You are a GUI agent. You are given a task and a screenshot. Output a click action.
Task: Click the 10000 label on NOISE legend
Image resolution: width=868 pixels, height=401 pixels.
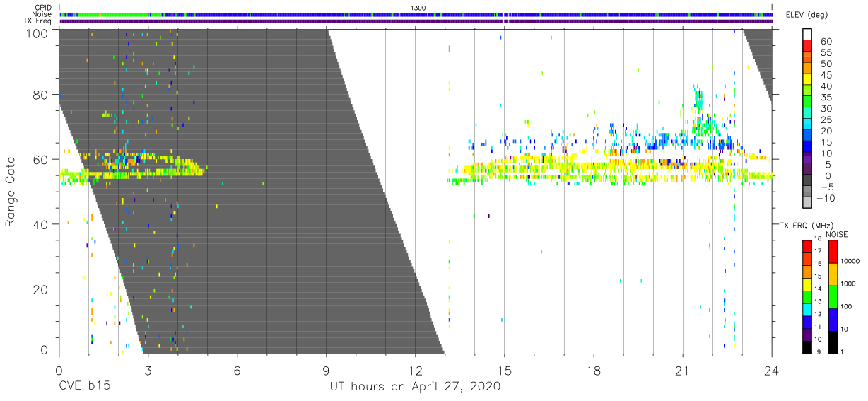coord(849,262)
